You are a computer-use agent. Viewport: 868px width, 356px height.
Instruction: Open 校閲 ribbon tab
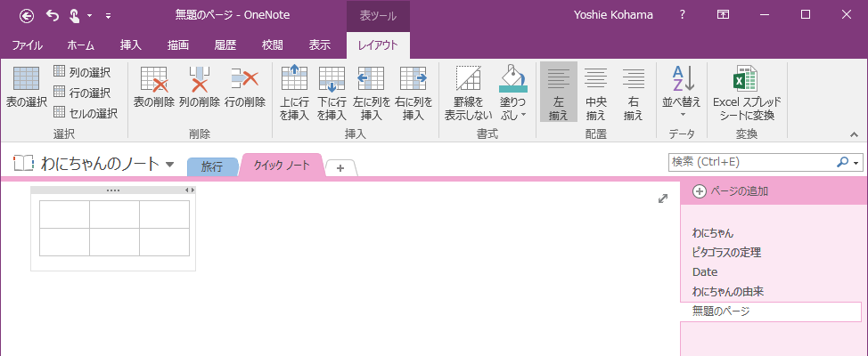point(273,46)
